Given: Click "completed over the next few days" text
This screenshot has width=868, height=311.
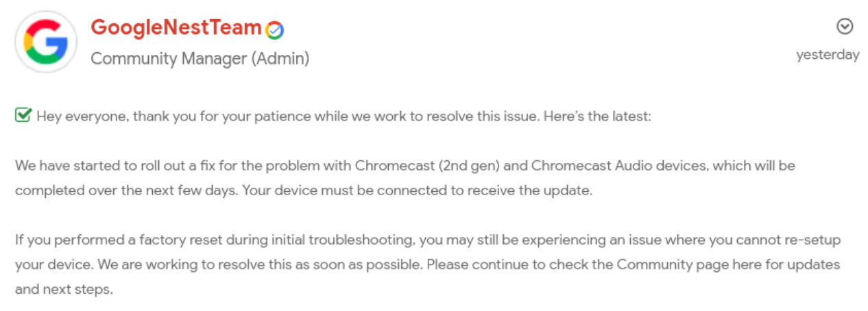Looking at the screenshot, I should click(x=126, y=190).
